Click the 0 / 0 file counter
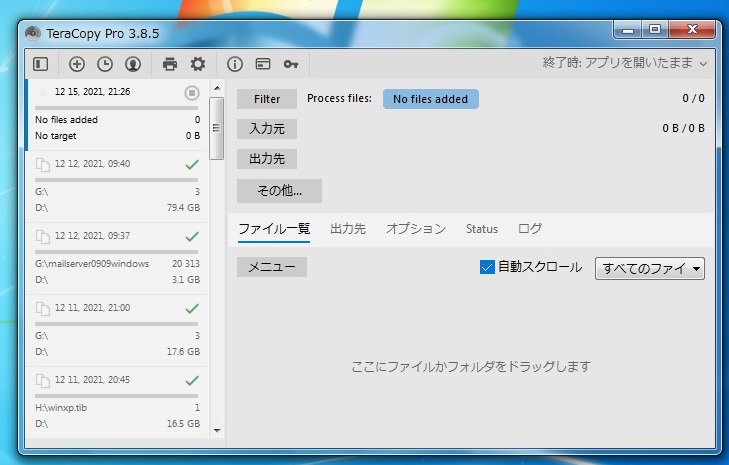The image size is (729, 465). (694, 98)
